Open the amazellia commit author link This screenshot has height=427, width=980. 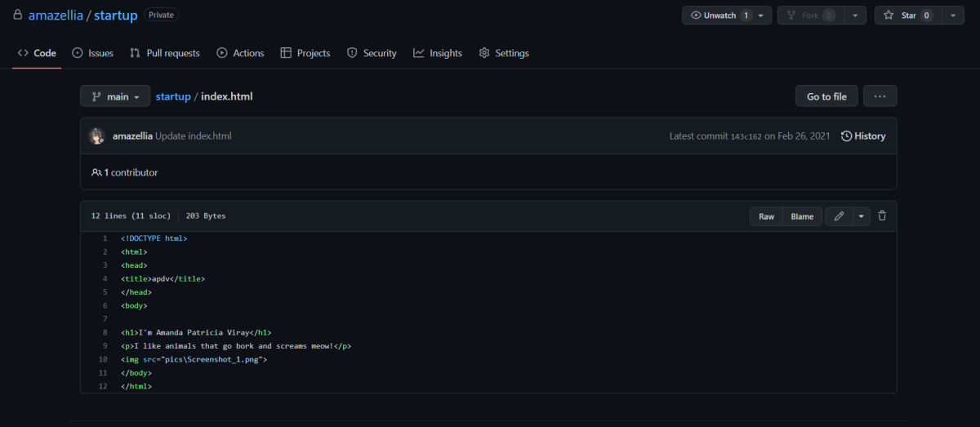132,136
